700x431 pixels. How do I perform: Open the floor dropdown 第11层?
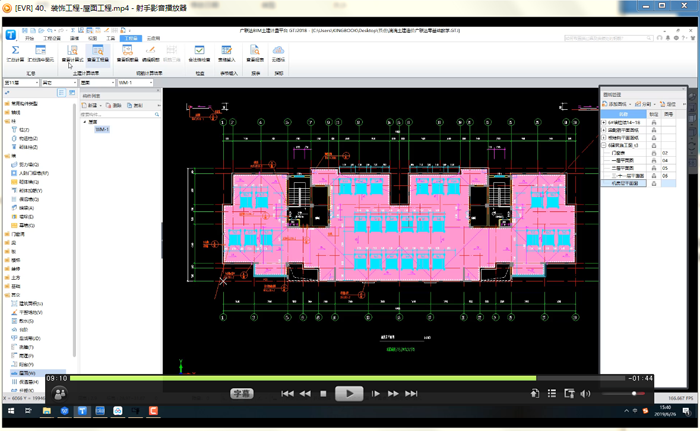tap(21, 83)
